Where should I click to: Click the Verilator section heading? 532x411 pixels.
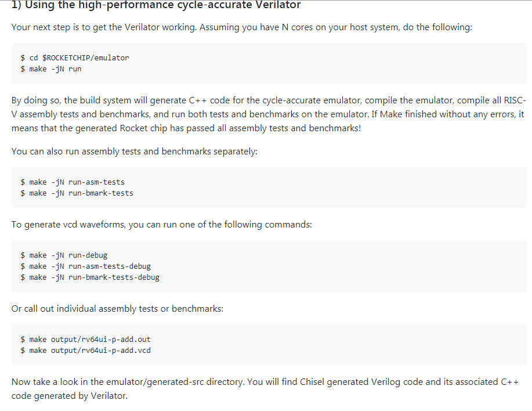(x=156, y=5)
